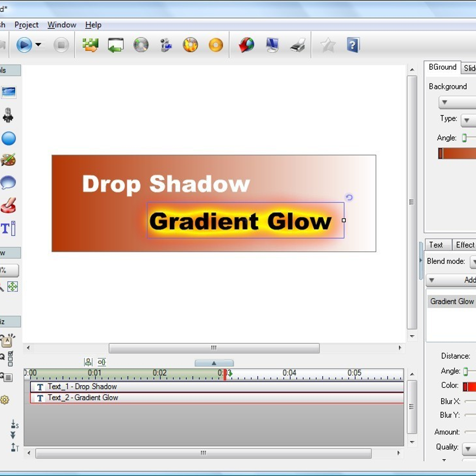Click the canvas scrollbar left arrow

coord(28,347)
